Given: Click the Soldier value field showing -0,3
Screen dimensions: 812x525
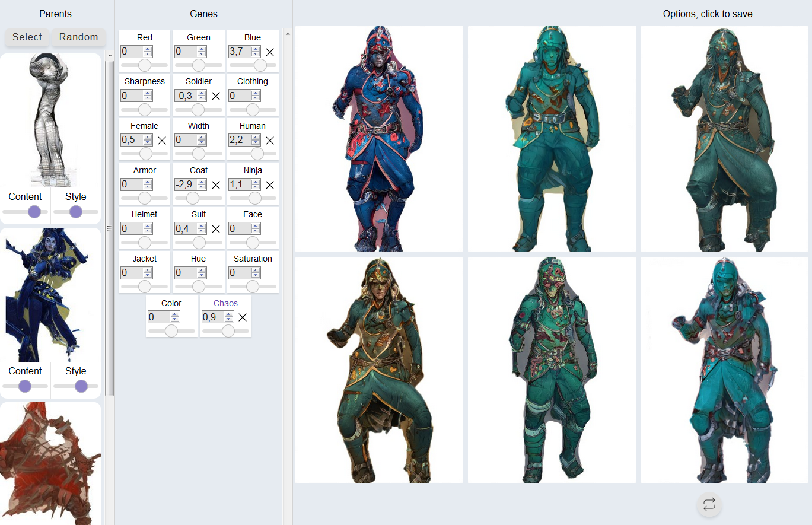Looking at the screenshot, I should click(x=190, y=96).
